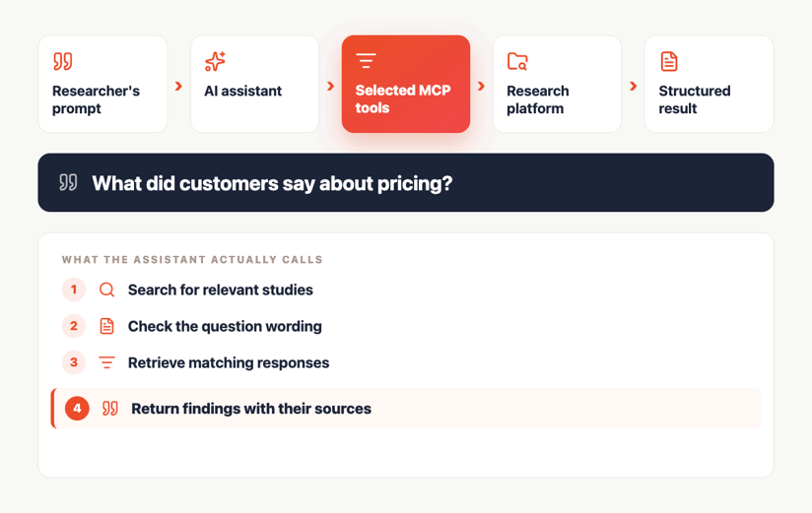Click the quote icon in the dark prompt banner

point(68,182)
